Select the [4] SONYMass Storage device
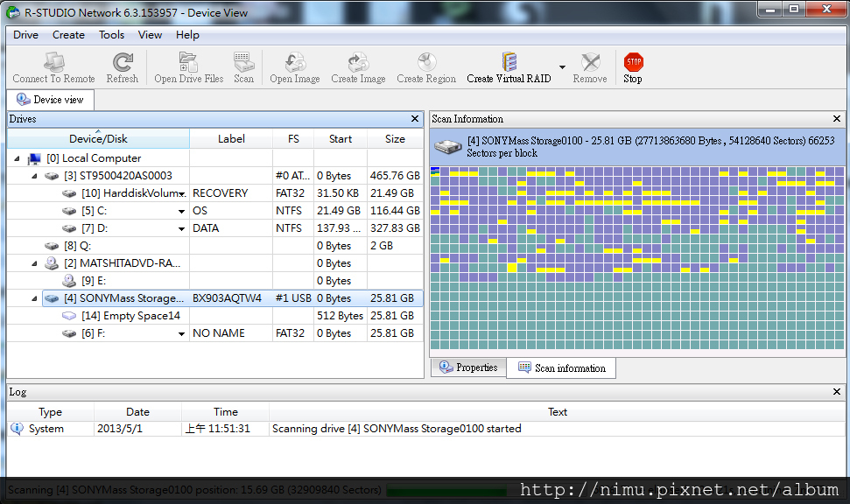850x504 pixels. [x=123, y=298]
